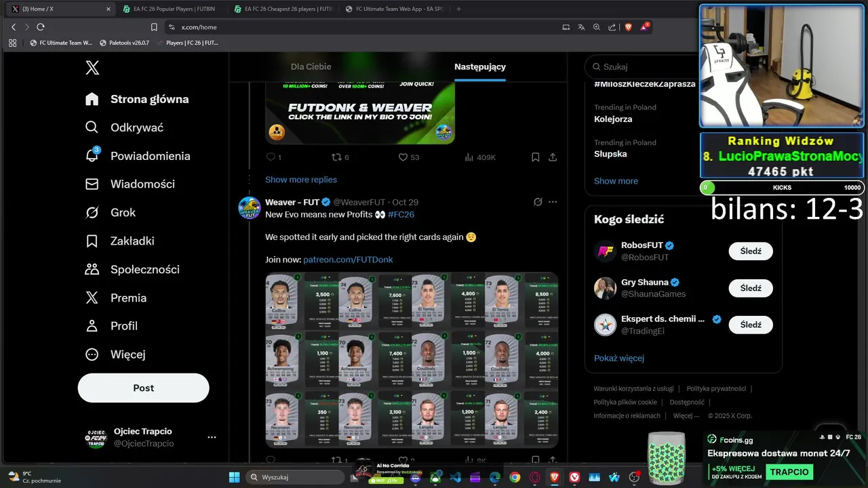Reply to the FUTDONK & WEAVER post

coord(273,157)
